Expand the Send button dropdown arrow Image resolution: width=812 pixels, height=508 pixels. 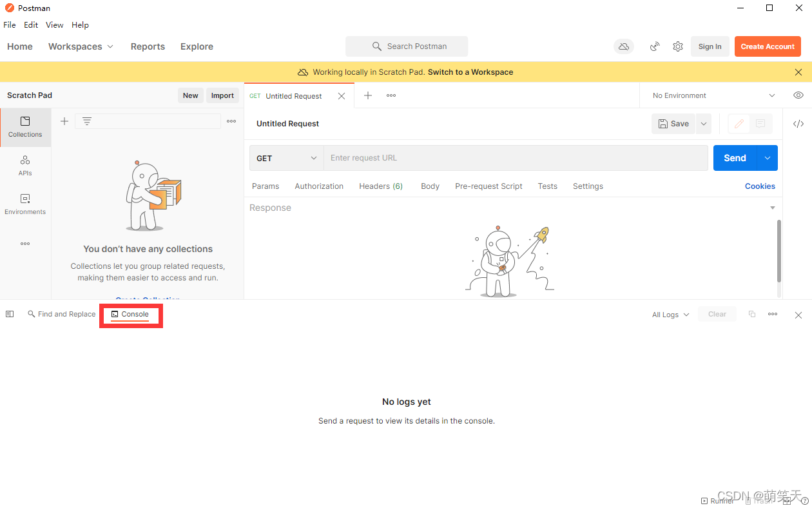point(767,158)
